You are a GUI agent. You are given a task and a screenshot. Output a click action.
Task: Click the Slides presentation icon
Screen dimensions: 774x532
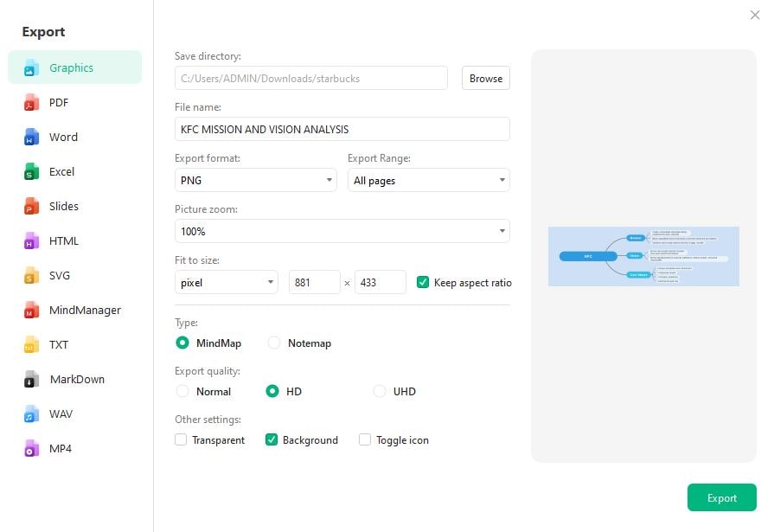point(30,207)
